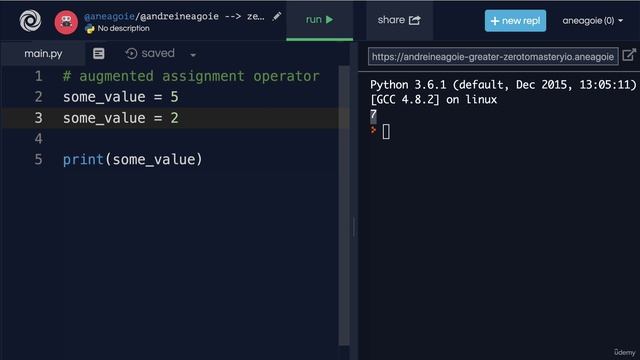Open the saved history clock icon
640x360 pixels.
pyautogui.click(x=131, y=53)
